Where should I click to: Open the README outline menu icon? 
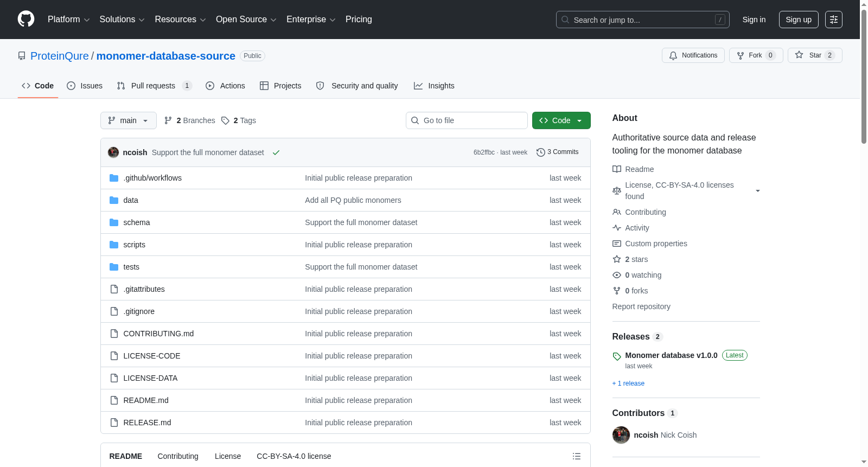coord(577,456)
